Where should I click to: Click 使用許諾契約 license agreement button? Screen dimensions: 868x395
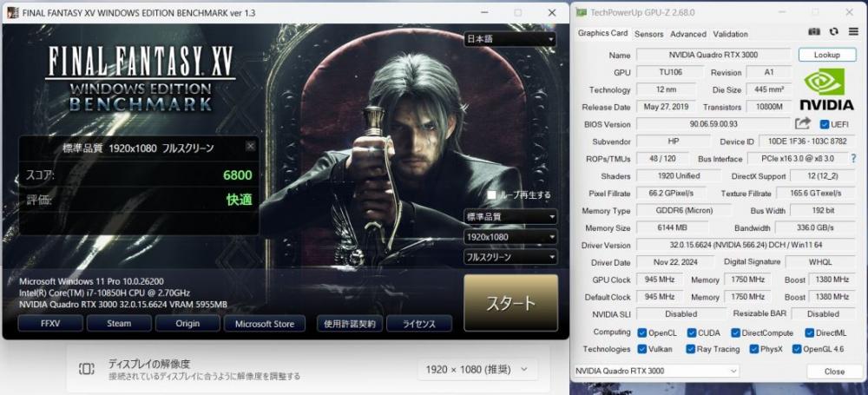pyautogui.click(x=349, y=324)
